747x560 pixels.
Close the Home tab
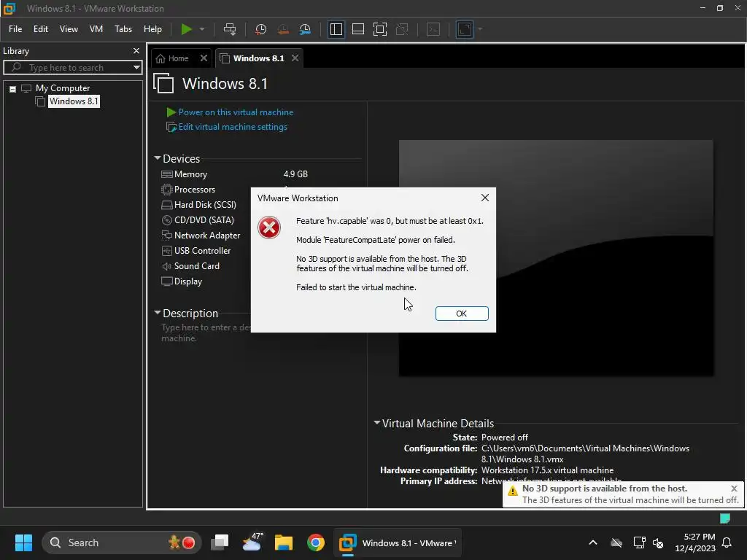204,58
